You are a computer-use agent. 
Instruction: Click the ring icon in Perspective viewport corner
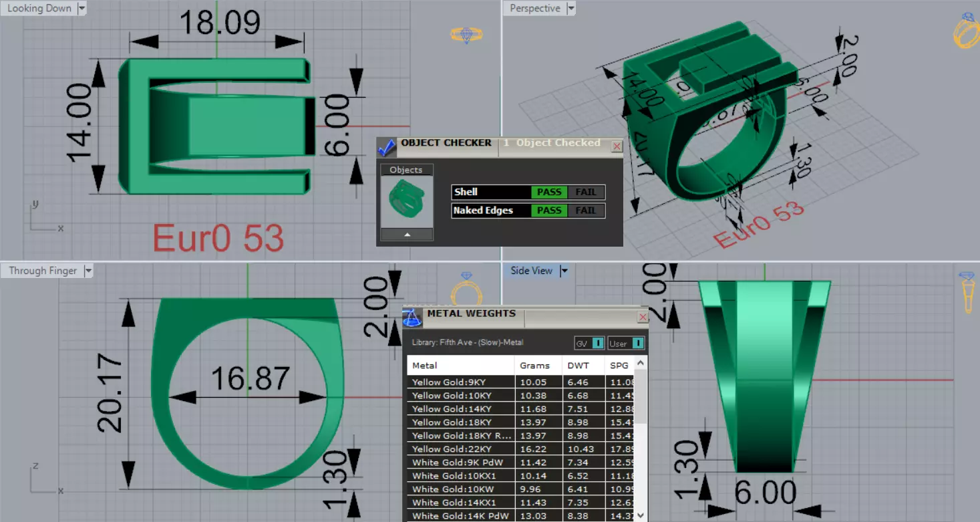point(966,31)
